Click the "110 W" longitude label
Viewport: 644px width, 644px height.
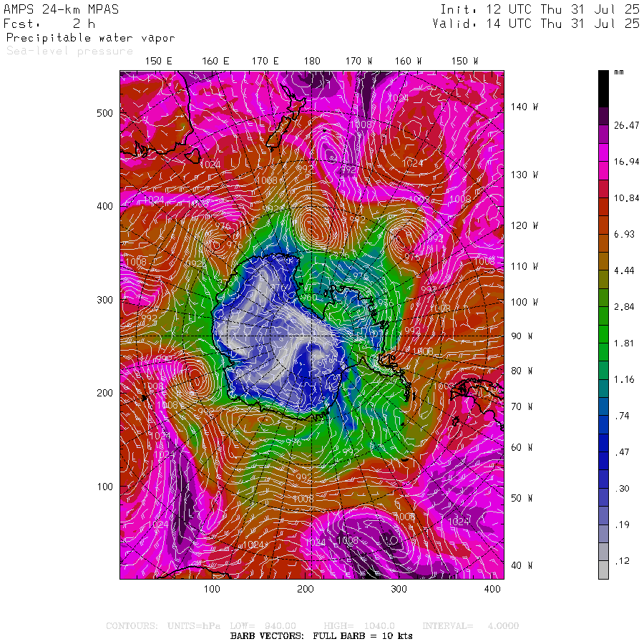[x=525, y=266]
